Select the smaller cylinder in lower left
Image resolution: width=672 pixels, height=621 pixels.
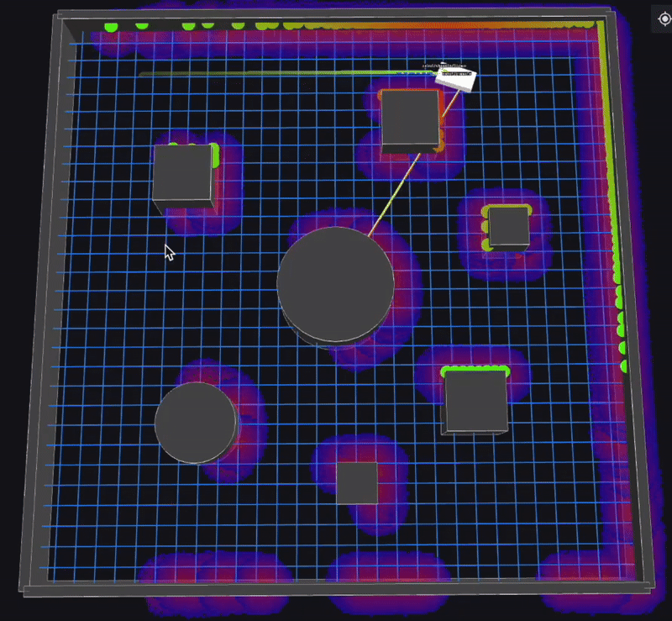pyautogui.click(x=195, y=422)
